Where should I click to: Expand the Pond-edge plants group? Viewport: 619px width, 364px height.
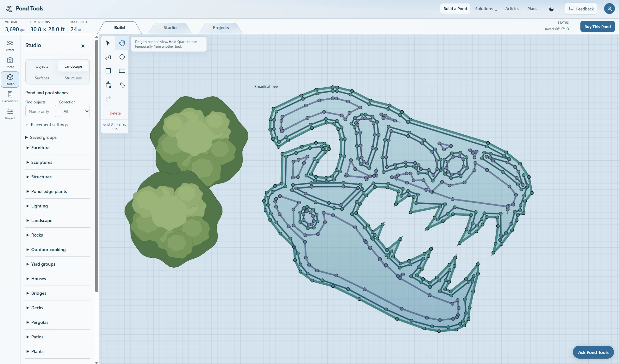58,191
